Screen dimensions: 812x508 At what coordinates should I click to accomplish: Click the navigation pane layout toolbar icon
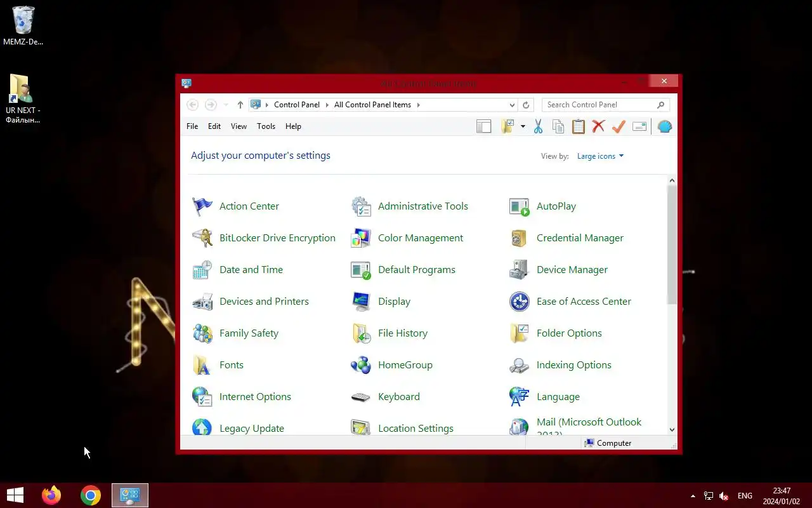tap(484, 126)
